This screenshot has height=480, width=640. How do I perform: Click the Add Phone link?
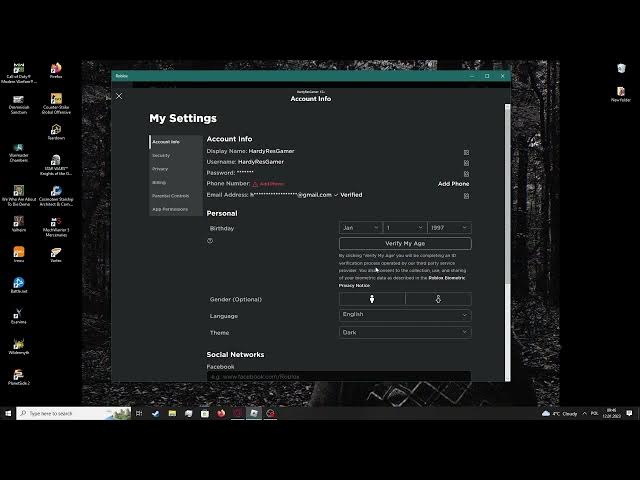click(x=453, y=184)
